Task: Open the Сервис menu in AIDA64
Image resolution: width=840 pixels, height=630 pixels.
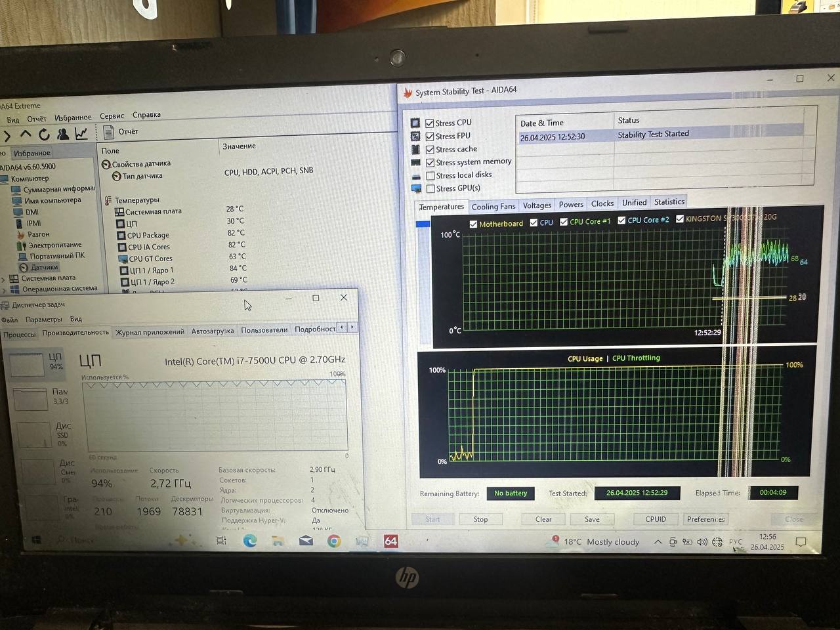Action: 112,116
